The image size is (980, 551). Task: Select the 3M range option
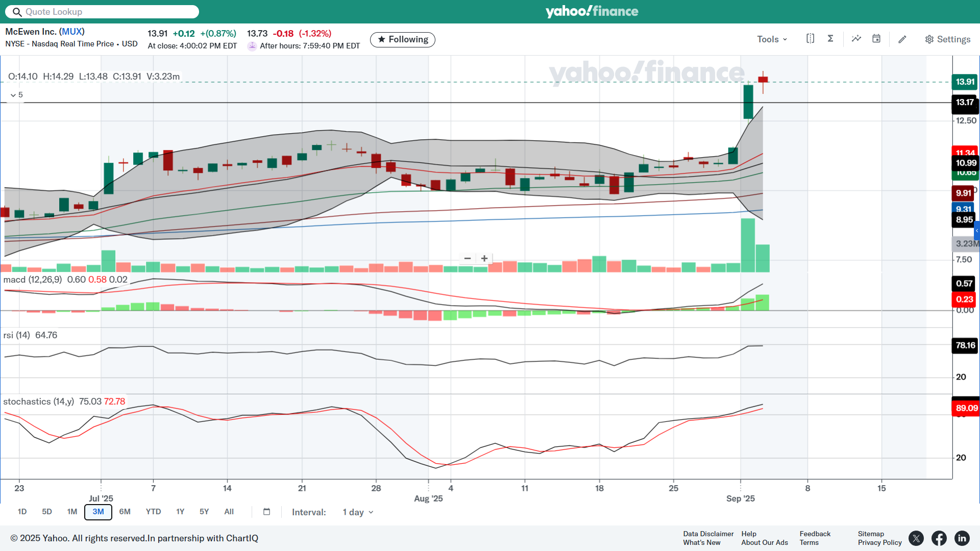[x=98, y=512]
